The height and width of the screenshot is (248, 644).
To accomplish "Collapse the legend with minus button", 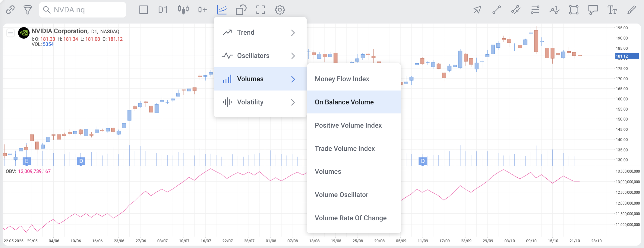I will 11,33.
